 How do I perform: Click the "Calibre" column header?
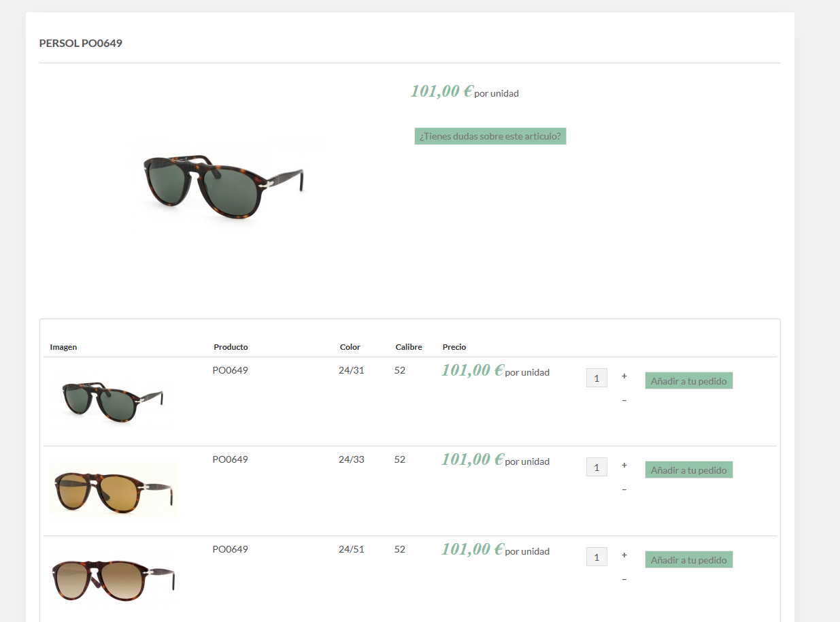coord(409,347)
